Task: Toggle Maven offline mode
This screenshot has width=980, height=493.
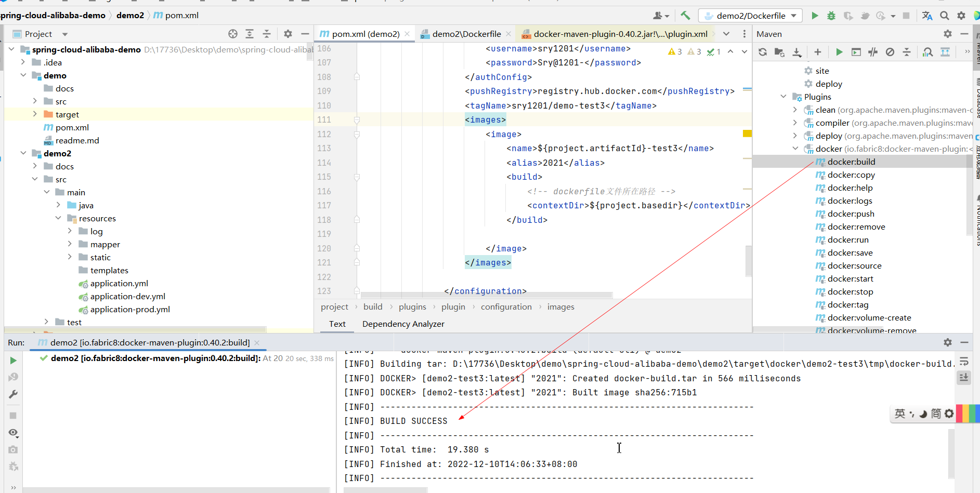Action: [873, 52]
